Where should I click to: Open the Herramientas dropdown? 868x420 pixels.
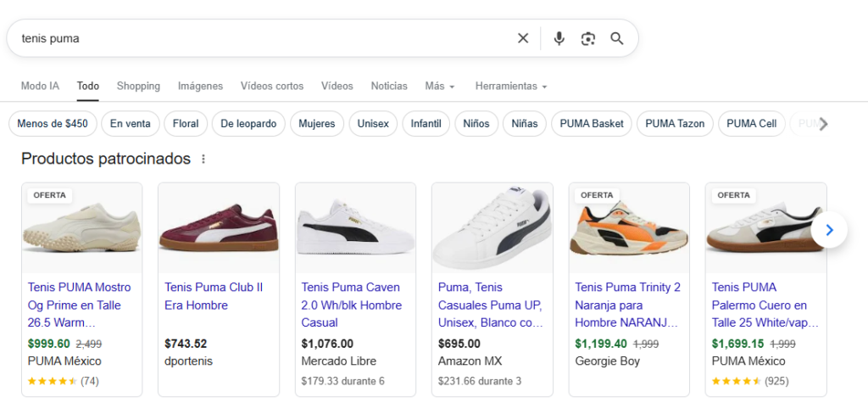510,87
